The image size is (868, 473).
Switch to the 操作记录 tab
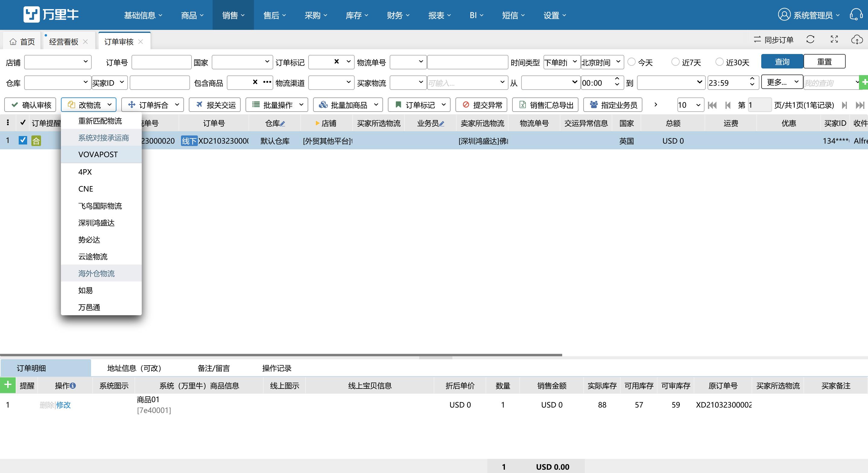277,368
